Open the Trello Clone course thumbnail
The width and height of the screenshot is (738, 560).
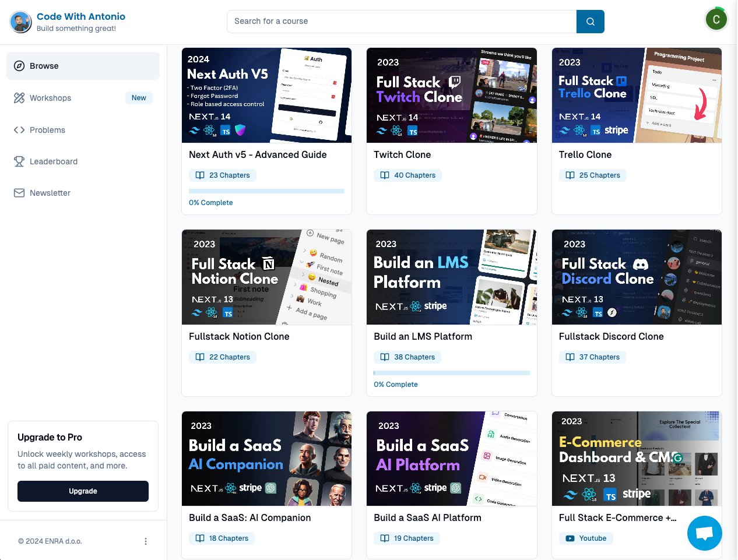coord(637,96)
